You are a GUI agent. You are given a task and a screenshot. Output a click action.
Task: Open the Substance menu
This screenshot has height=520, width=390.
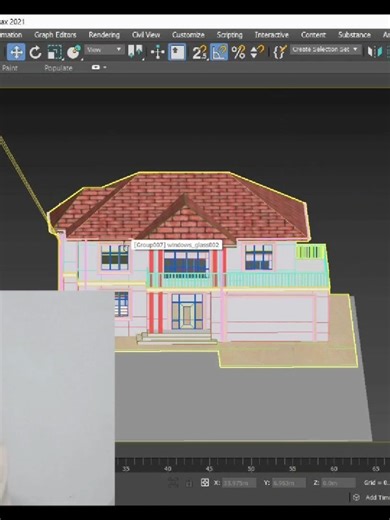[x=354, y=35]
